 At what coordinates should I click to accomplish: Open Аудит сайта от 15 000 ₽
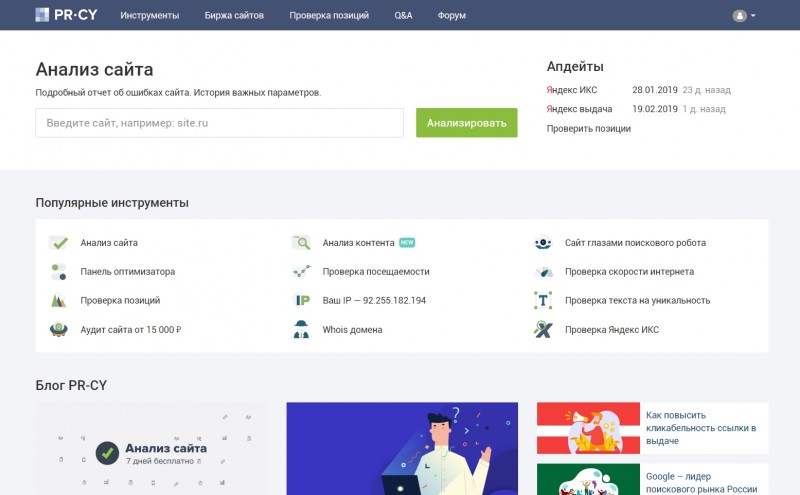click(x=131, y=330)
